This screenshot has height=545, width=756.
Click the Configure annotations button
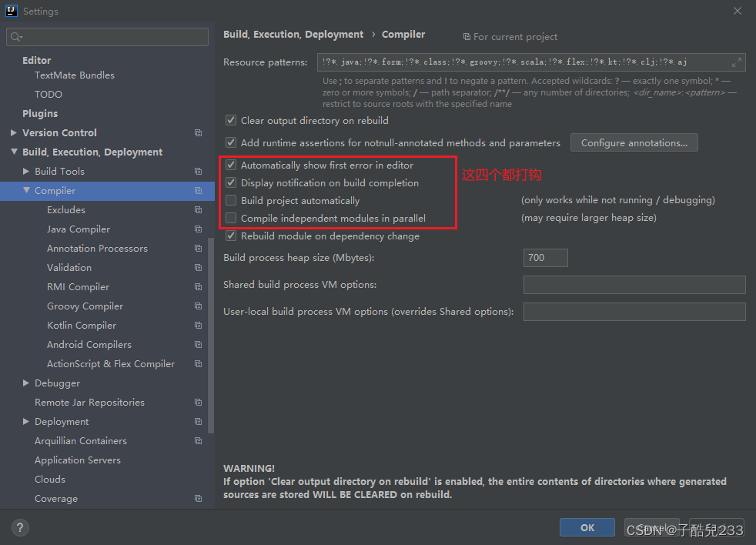tap(634, 142)
